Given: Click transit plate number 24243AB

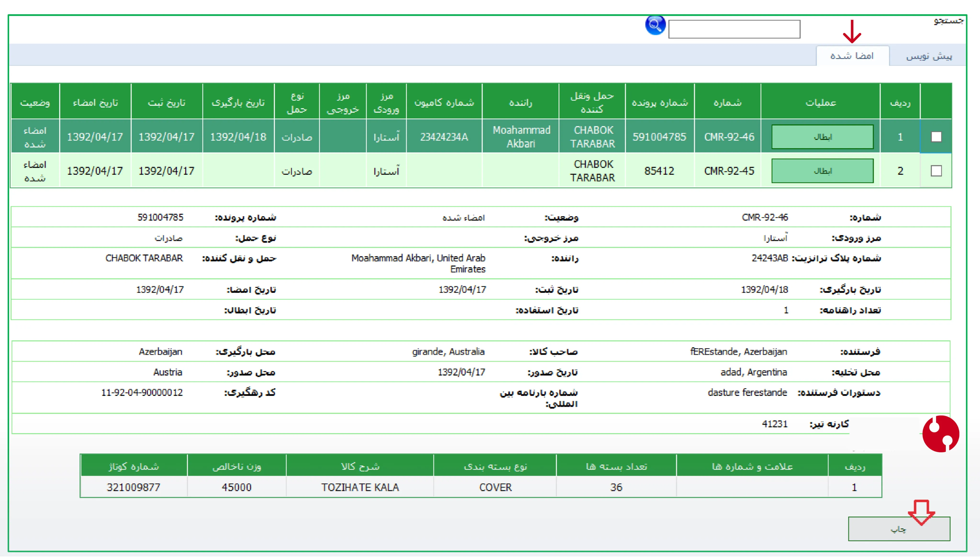Looking at the screenshot, I should tap(769, 258).
